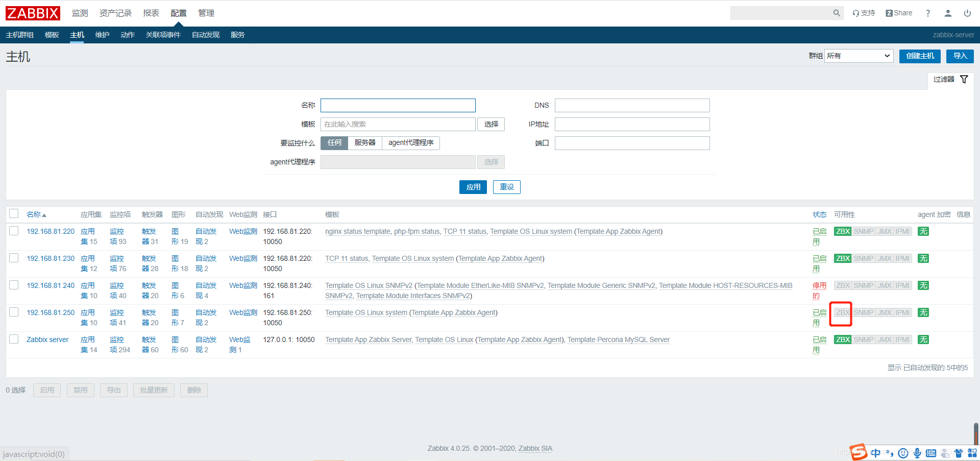Open the support (支持) link
Viewport: 980px width, 461px height.
(864, 13)
